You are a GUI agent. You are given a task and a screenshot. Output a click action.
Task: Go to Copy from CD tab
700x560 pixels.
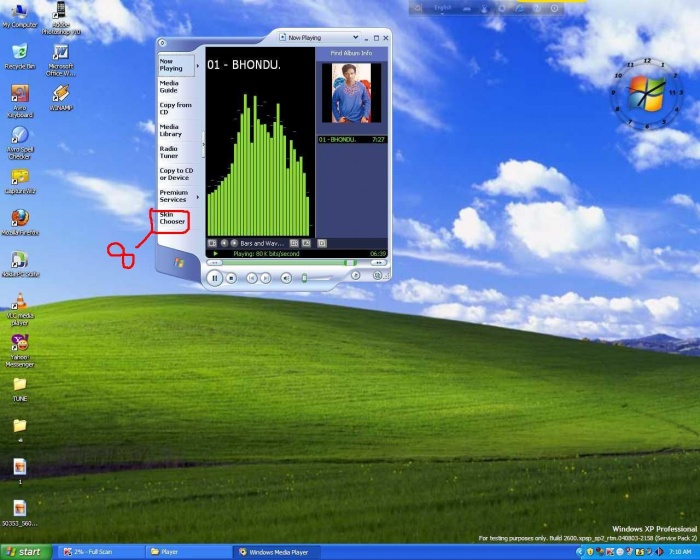tap(175, 109)
